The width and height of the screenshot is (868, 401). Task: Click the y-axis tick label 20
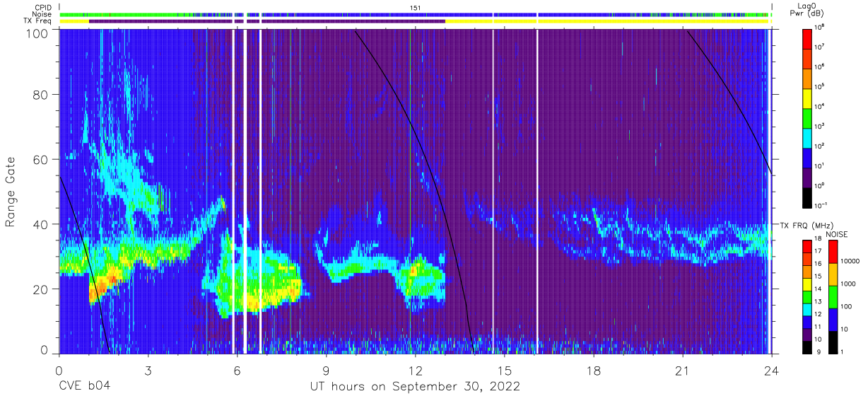click(x=40, y=289)
